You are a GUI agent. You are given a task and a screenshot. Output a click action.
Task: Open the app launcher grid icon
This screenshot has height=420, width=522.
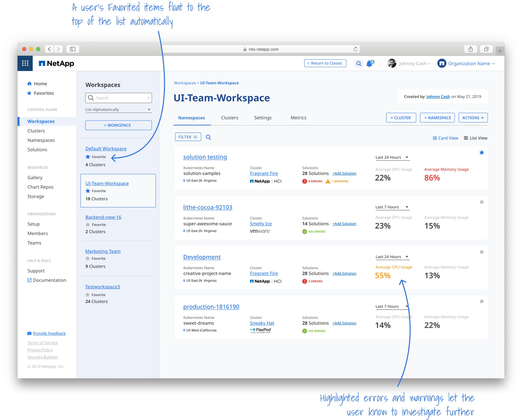[x=25, y=63]
